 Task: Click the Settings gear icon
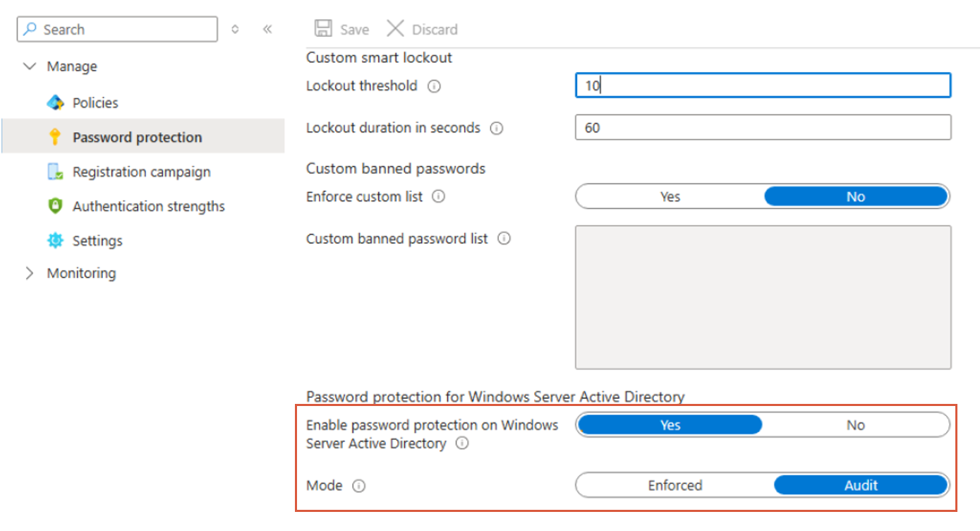(55, 241)
